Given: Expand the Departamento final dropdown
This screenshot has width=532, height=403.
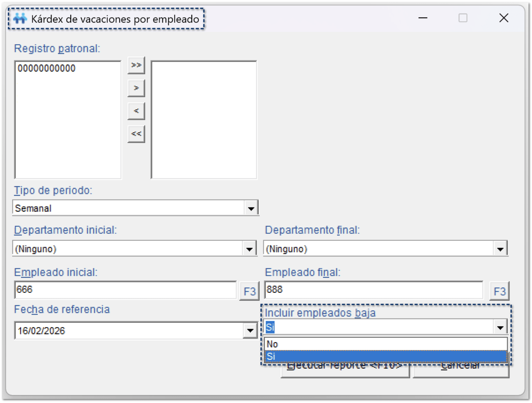Looking at the screenshot, I should coord(500,249).
